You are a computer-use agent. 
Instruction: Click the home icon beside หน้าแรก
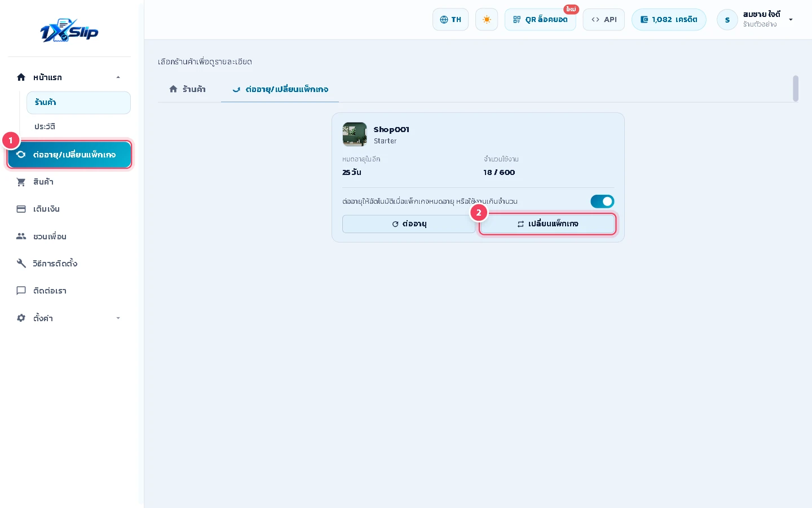(x=21, y=77)
